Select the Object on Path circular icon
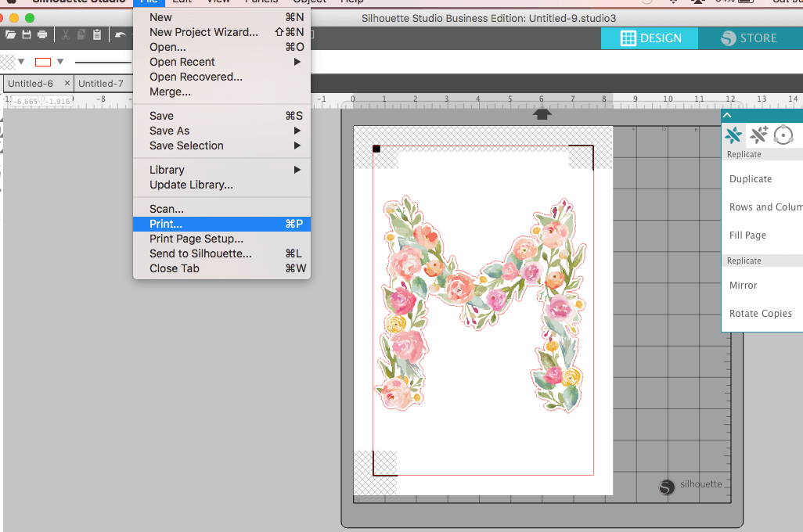The width and height of the screenshot is (803, 532). click(x=783, y=135)
